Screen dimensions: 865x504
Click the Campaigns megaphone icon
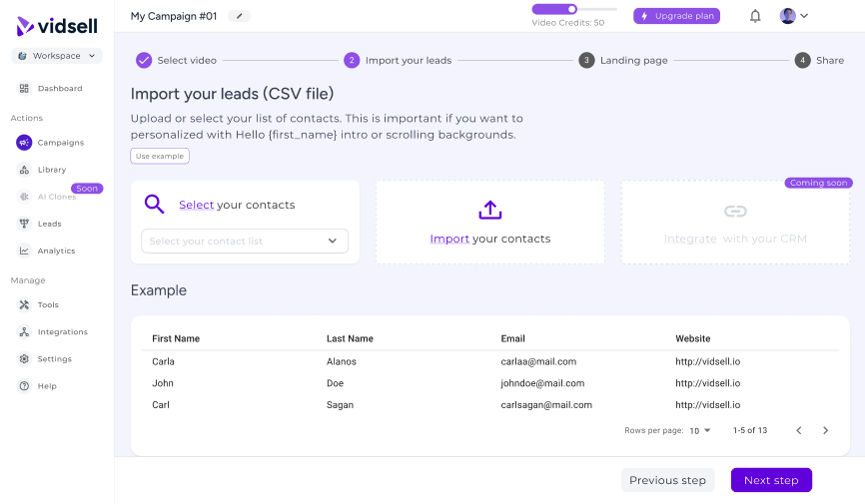point(24,143)
